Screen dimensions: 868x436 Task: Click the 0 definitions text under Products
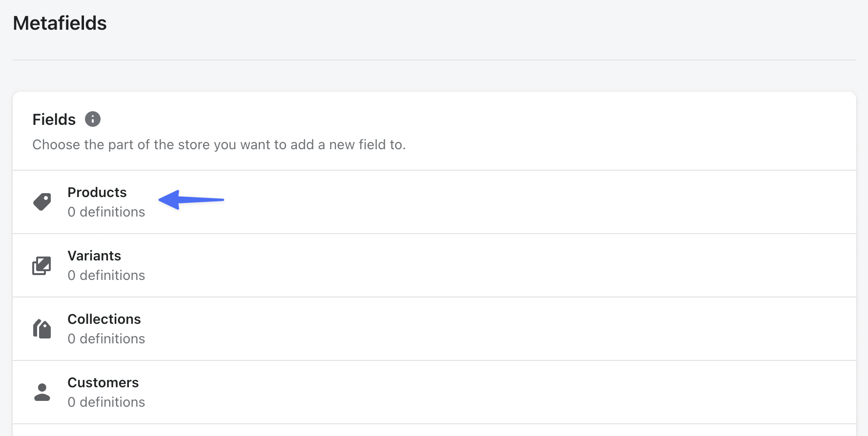pyautogui.click(x=106, y=212)
